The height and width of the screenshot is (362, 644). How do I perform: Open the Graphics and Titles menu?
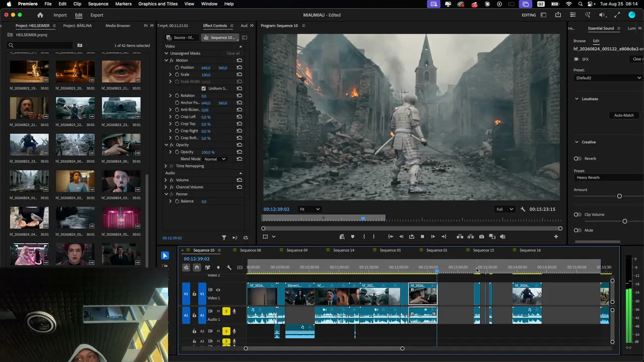[x=158, y=4]
